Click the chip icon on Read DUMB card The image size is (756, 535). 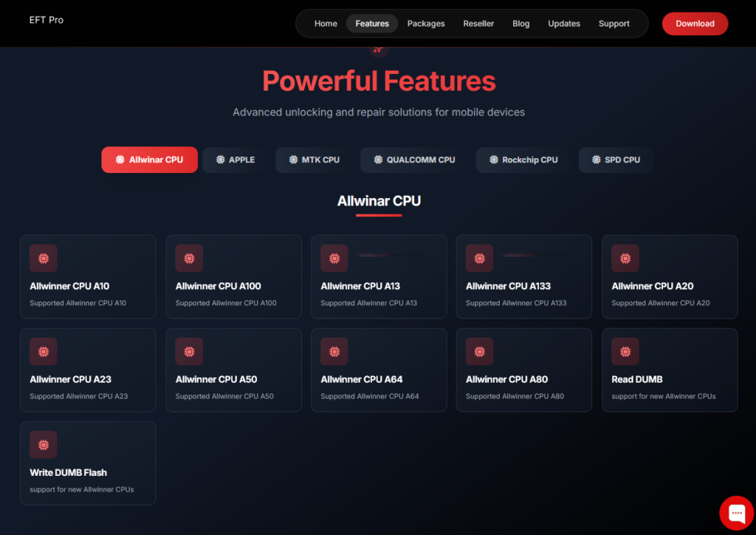click(x=625, y=351)
